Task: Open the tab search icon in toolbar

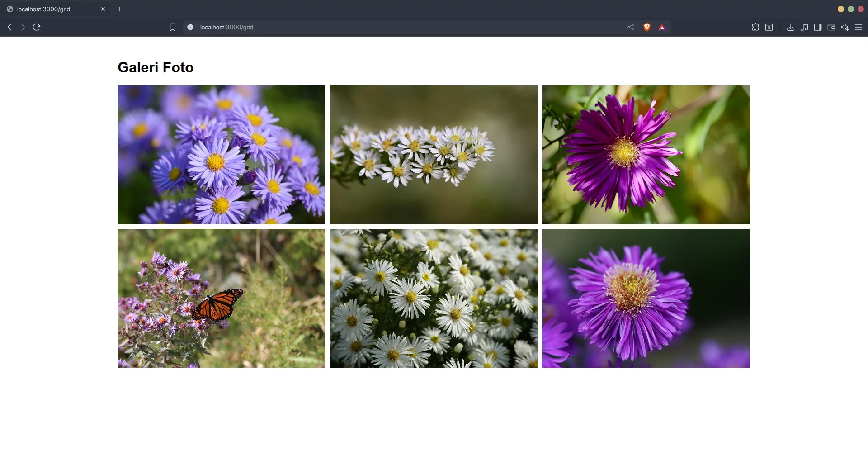Action: 769,27
